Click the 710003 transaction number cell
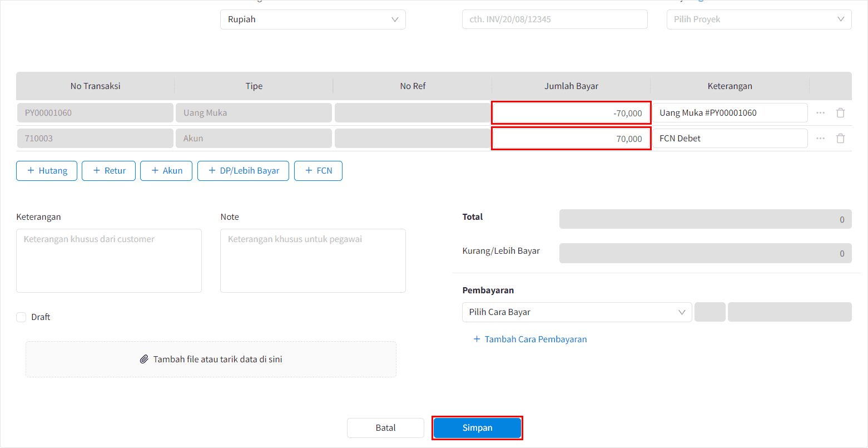Screen dimensions: 868x448 (x=95, y=138)
